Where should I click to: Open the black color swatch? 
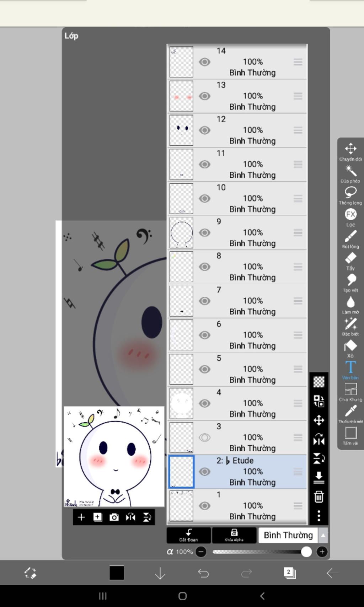coord(117,573)
